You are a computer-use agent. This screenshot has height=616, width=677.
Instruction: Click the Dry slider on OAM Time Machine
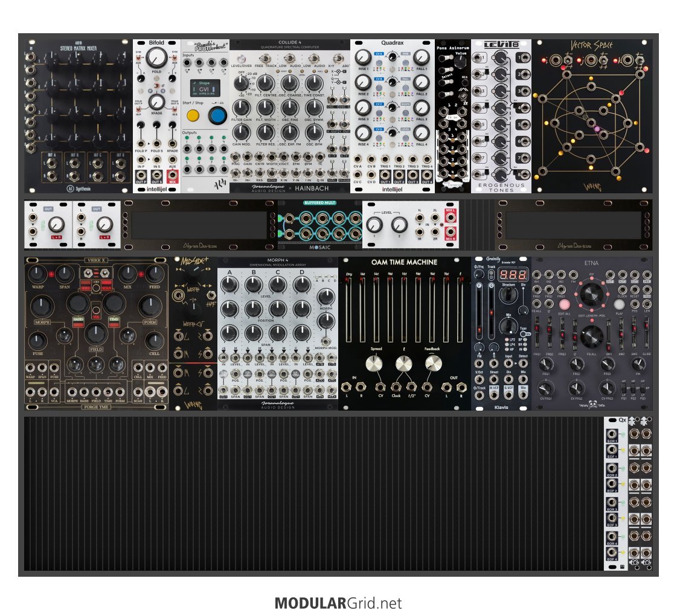[x=349, y=310]
